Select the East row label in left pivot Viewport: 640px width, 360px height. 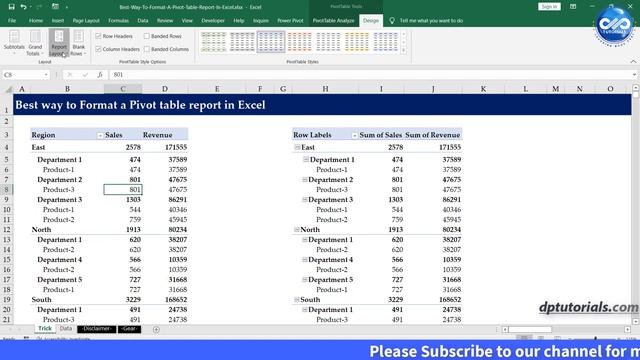(38, 147)
